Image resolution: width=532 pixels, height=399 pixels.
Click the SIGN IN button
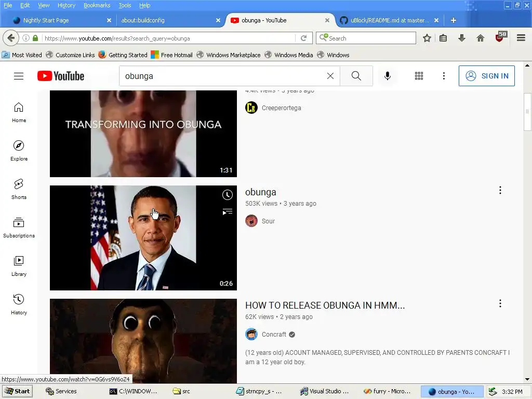[x=486, y=76]
